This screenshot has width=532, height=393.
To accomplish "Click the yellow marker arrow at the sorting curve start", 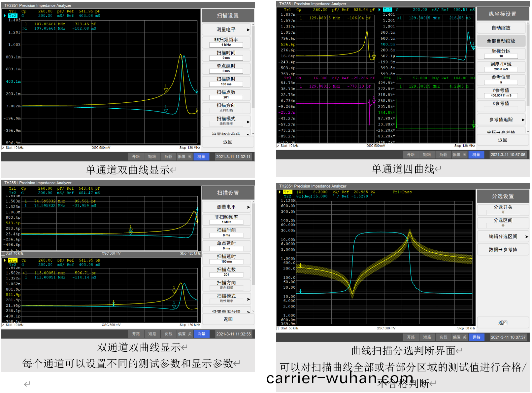I will tap(301, 266).
